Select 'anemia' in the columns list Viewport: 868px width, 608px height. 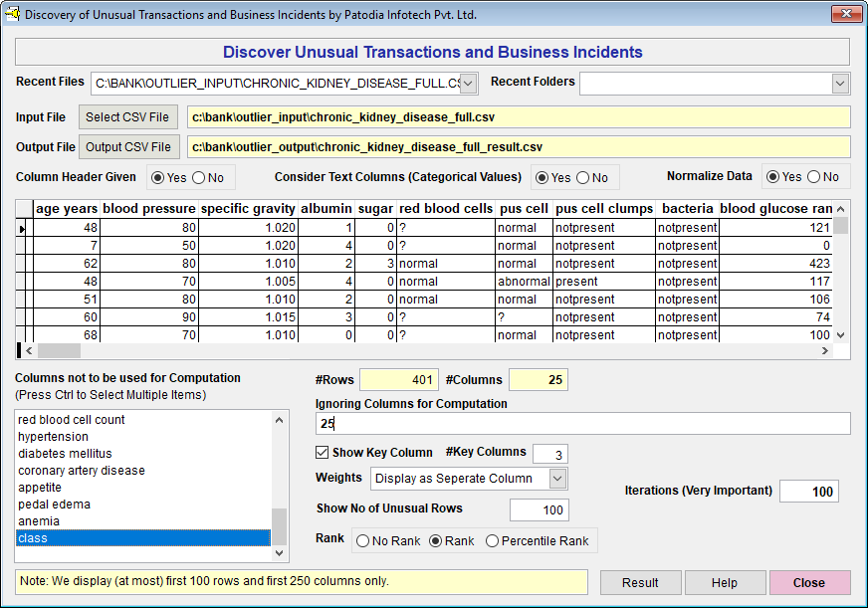[39, 521]
